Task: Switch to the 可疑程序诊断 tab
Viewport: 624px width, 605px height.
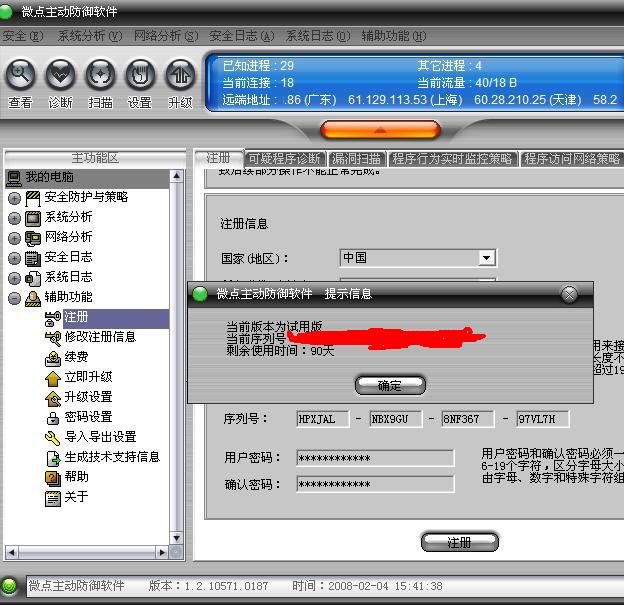Action: pos(285,159)
